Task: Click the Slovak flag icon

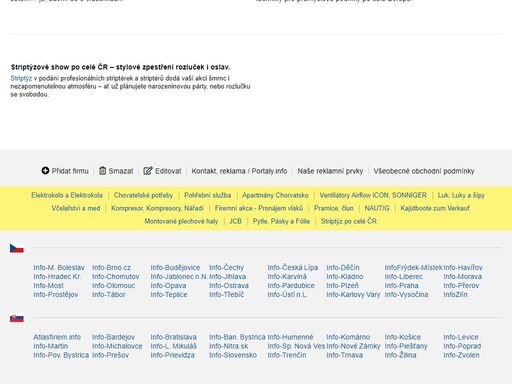Action: (x=17, y=318)
